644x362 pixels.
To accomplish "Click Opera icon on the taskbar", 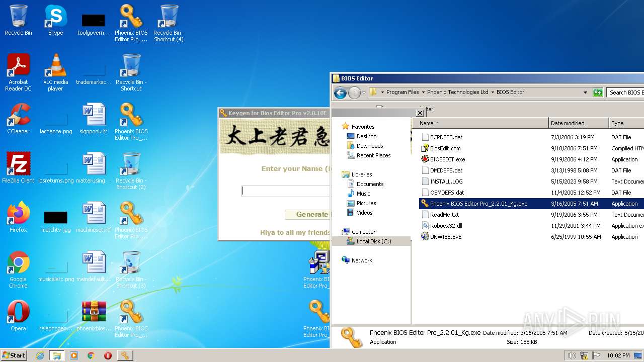I will 108,355.
